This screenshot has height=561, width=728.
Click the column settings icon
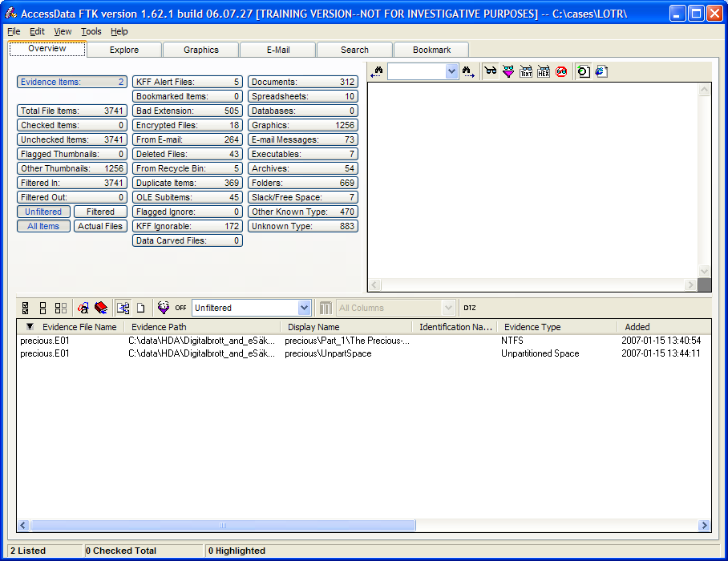[x=326, y=308]
